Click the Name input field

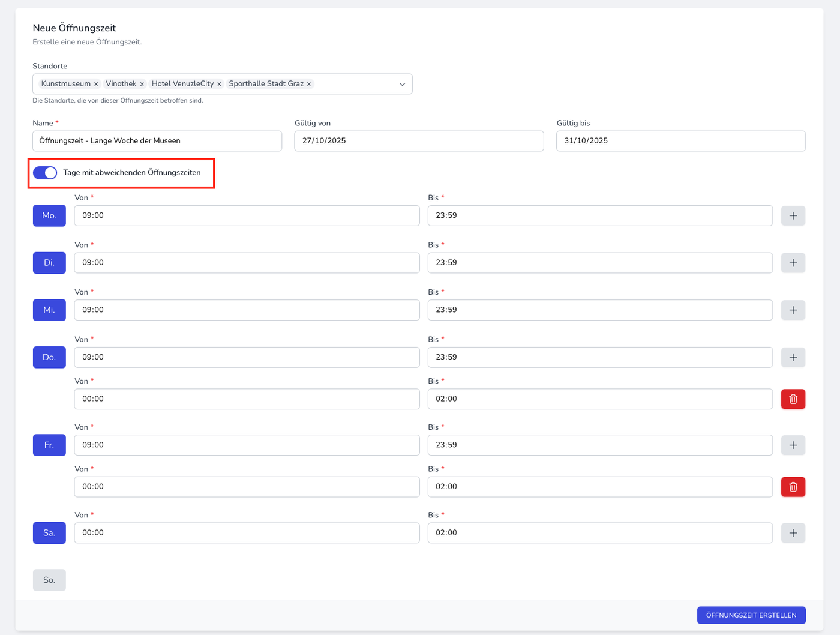click(x=157, y=141)
